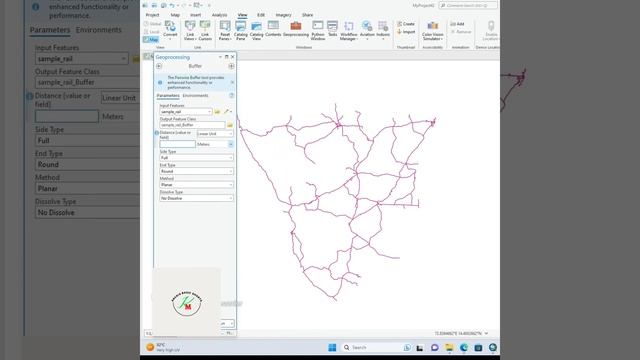Click the add button beside the Buffer title
640x360 pixels.
pos(231,66)
